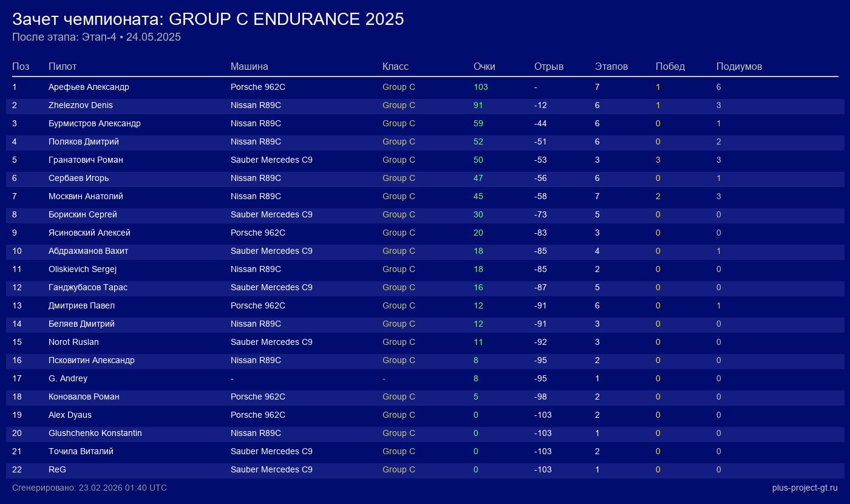Viewport: 850px width, 504px height.
Task: Click the Машина column header
Action: pos(249,66)
